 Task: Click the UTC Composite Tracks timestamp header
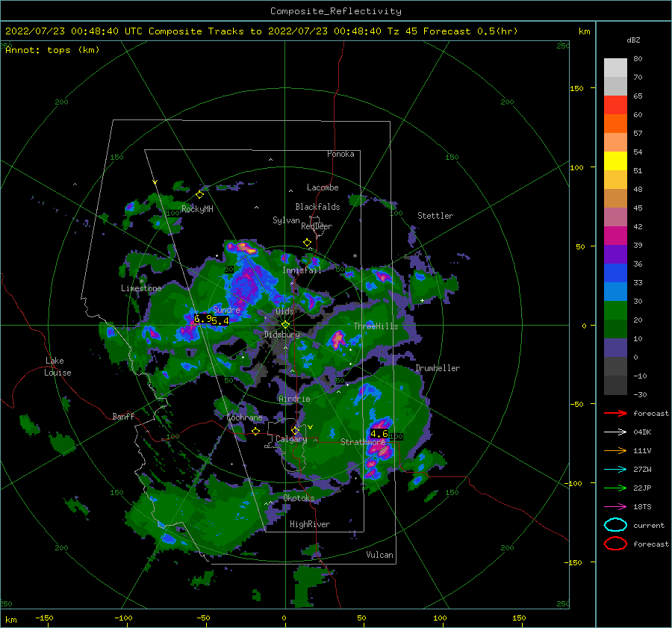coord(261,31)
